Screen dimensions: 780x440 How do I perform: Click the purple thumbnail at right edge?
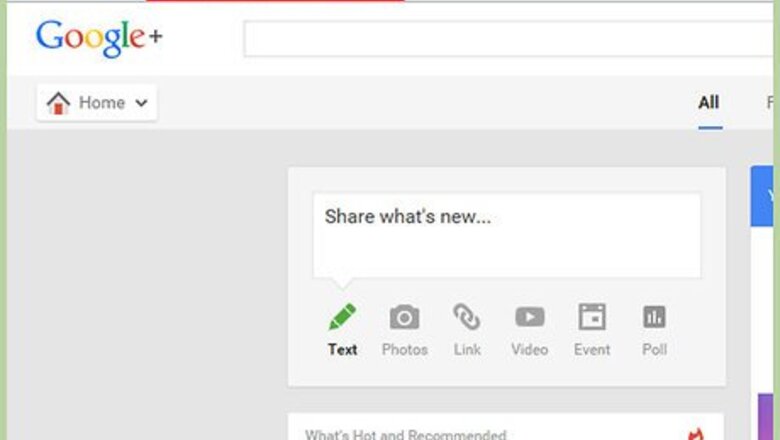point(766,417)
